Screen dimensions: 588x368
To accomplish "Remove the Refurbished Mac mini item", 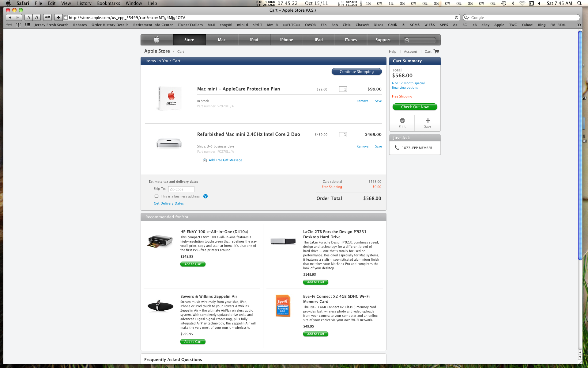I will 363,147.
